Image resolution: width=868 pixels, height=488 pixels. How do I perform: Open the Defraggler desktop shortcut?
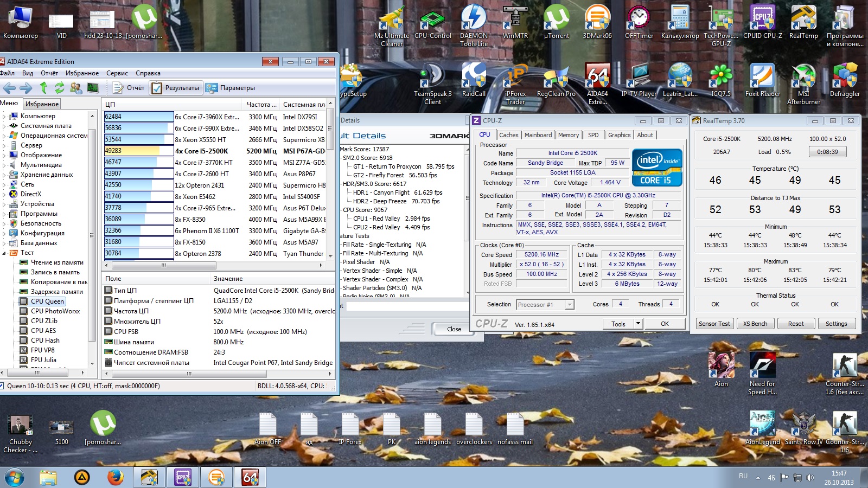(x=845, y=81)
